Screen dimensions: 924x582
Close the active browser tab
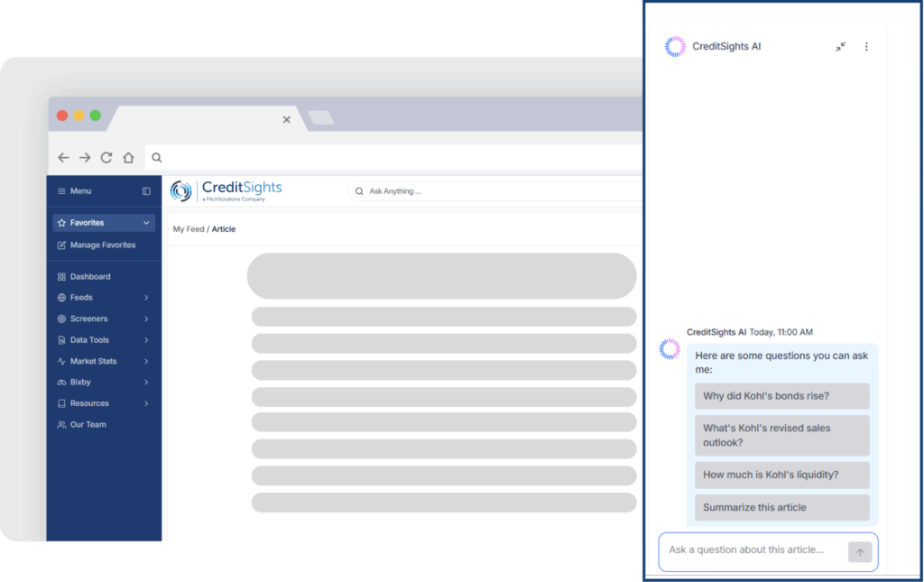coord(286,120)
